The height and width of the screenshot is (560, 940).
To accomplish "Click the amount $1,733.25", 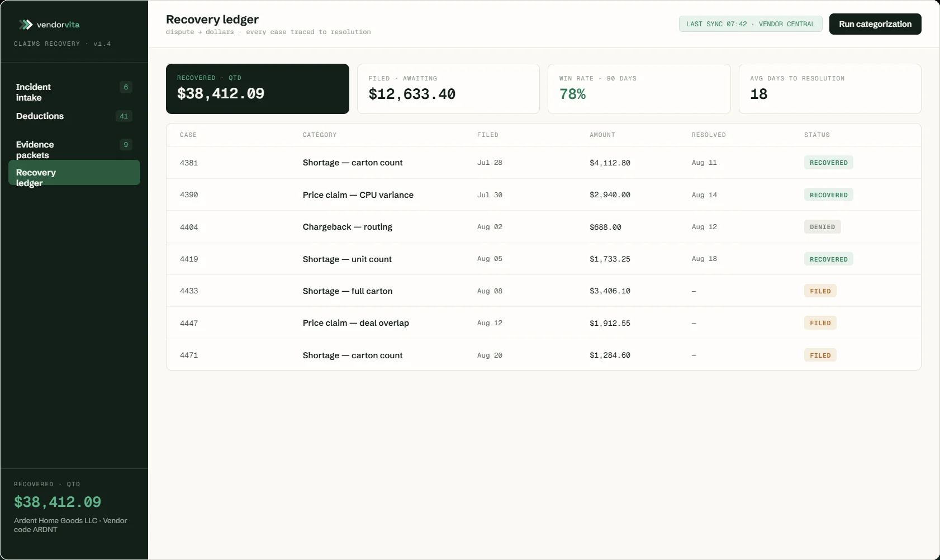I will [x=610, y=259].
